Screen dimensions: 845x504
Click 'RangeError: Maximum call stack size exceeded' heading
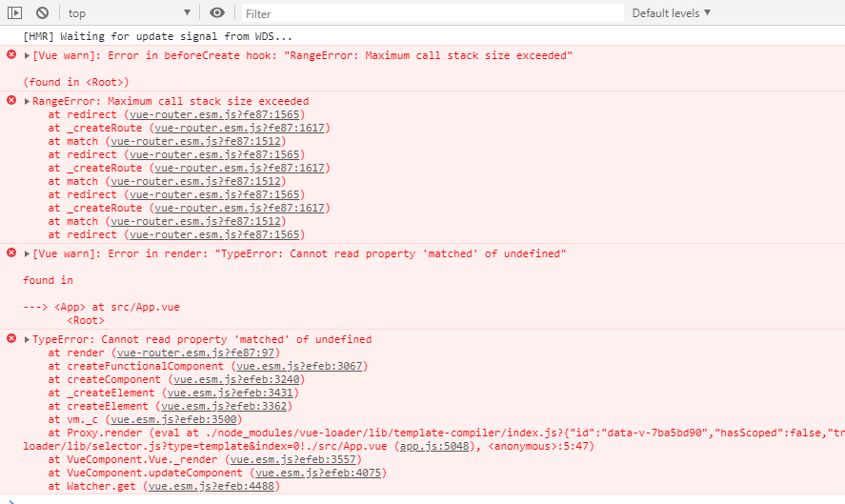(x=171, y=101)
